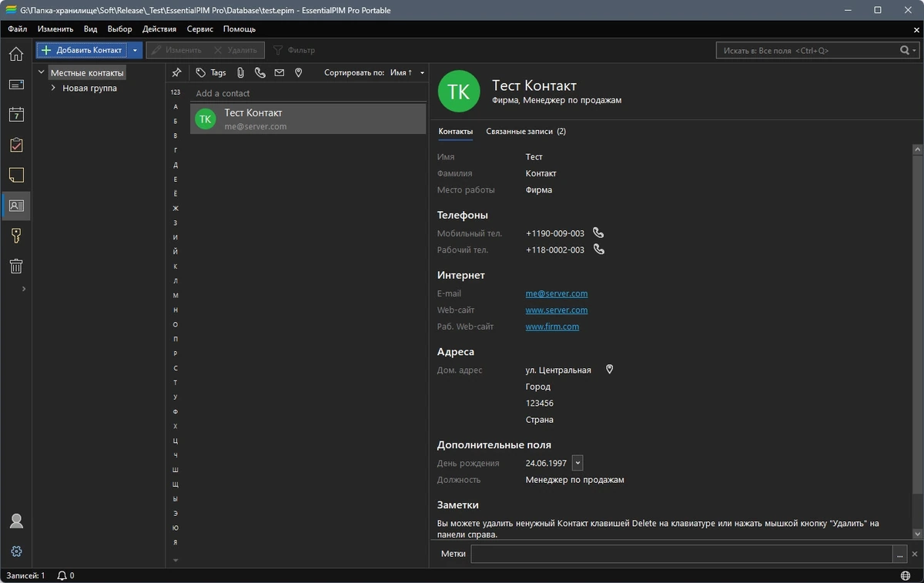The height and width of the screenshot is (583, 924).
Task: Open the Mail module in sidebar
Action: (x=16, y=84)
